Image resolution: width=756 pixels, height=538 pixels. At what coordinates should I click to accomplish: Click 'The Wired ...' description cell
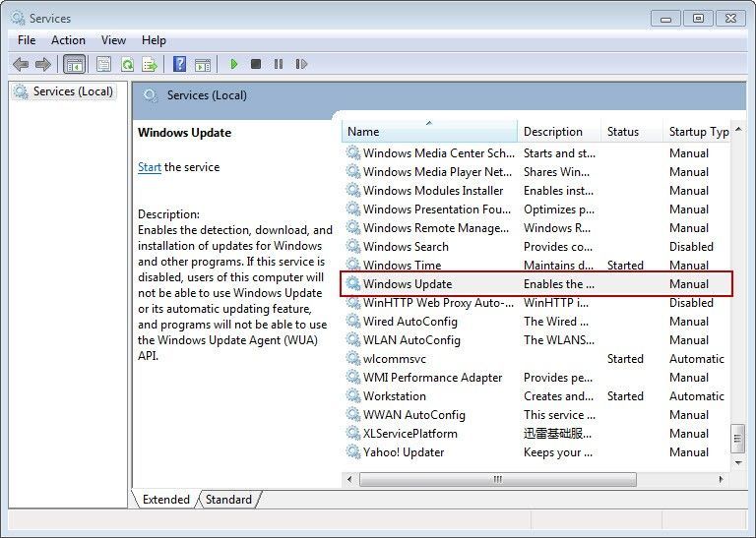pyautogui.click(x=556, y=322)
